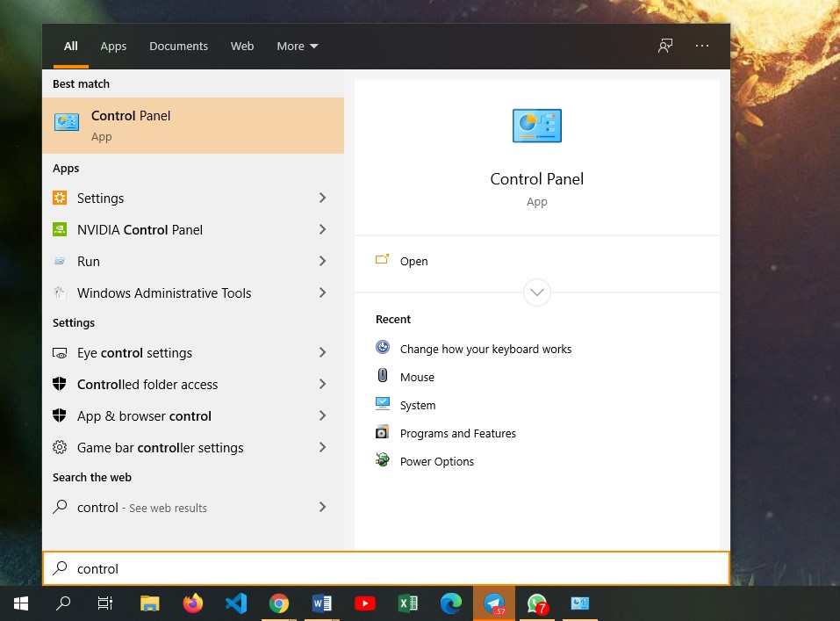Image resolution: width=840 pixels, height=621 pixels.
Task: Select the Game bar controller settings text
Action: pos(160,448)
